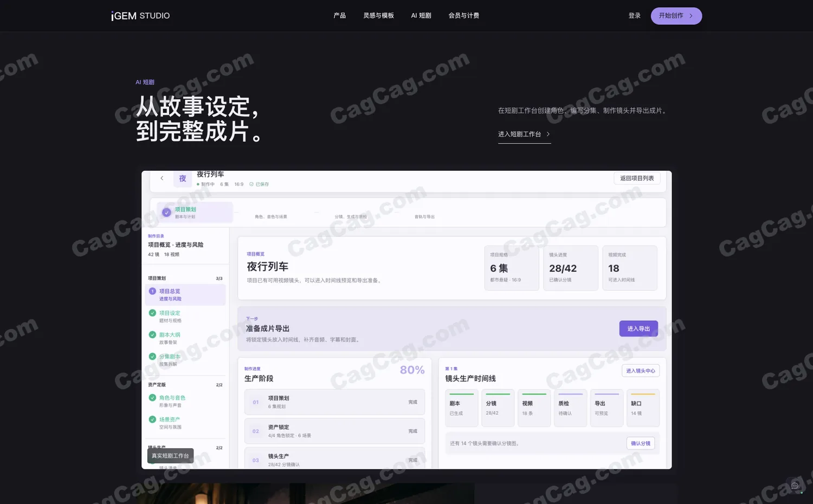Viewport: 813px width, 504px height.
Task: Select 分集剧本 in the sidebar
Action: 185,360
